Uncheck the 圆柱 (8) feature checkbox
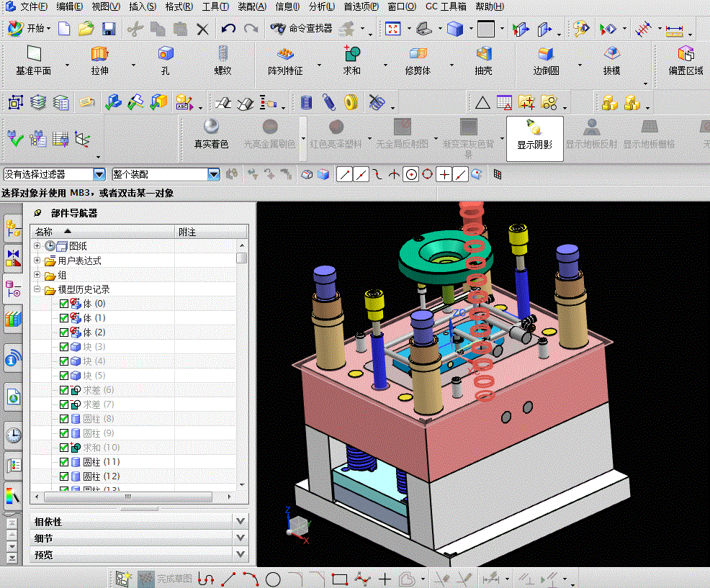Screen dimensions: 710x588 click(64, 419)
